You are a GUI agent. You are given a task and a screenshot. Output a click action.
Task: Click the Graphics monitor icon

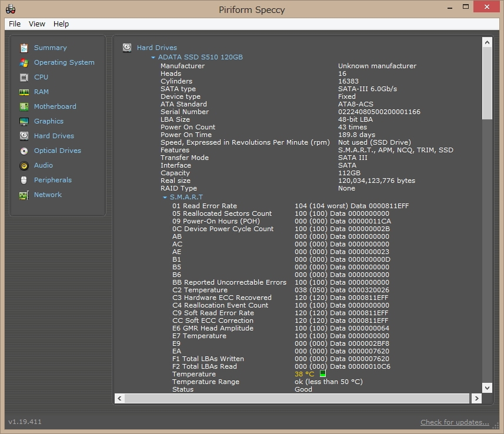[24, 121]
